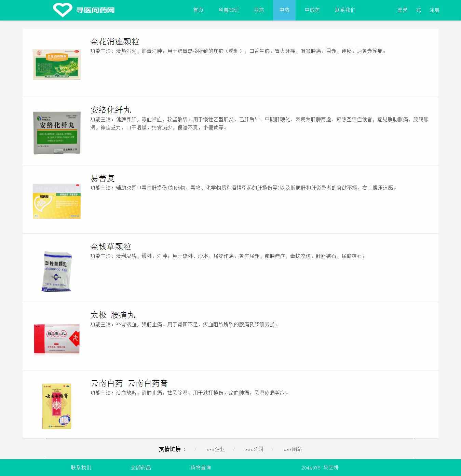Viewport: 461px width, 476px height.
Task: Open the xxx企业 friendly link
Action: click(x=216, y=449)
